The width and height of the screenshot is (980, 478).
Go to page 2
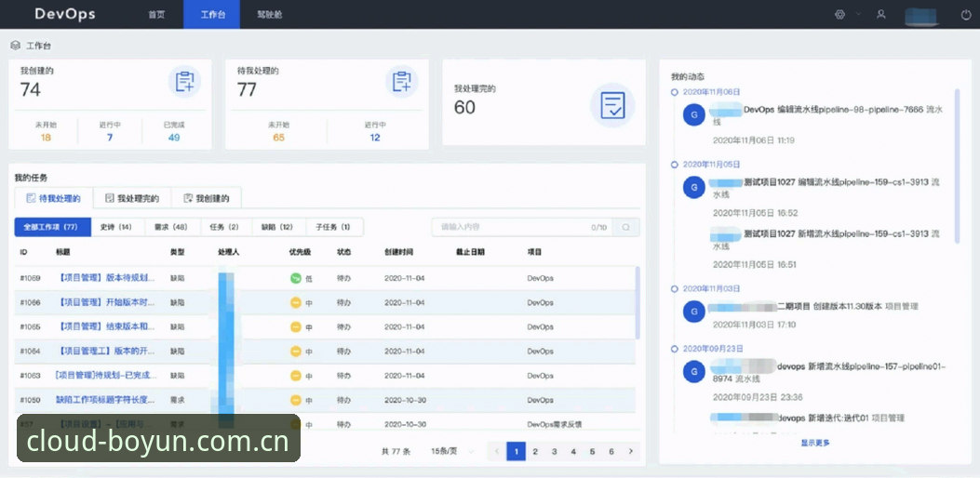(x=535, y=451)
